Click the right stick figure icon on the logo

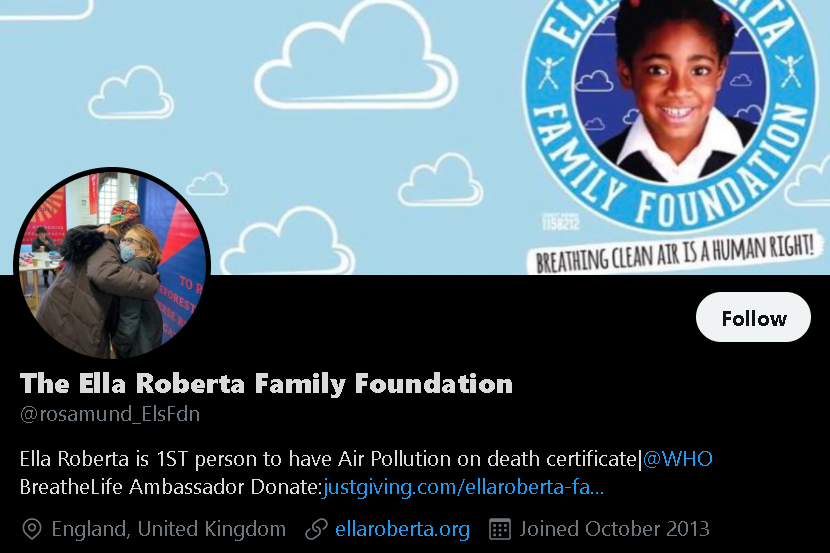[790, 70]
